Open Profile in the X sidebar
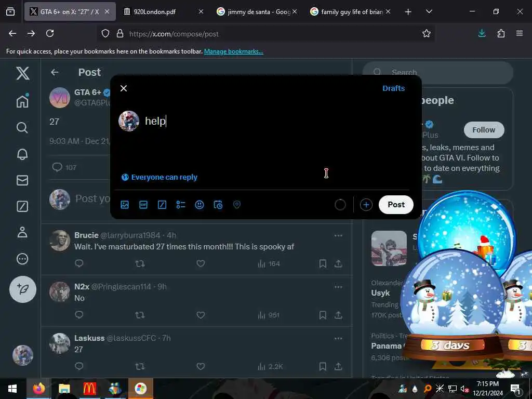532x399 pixels. [22, 232]
